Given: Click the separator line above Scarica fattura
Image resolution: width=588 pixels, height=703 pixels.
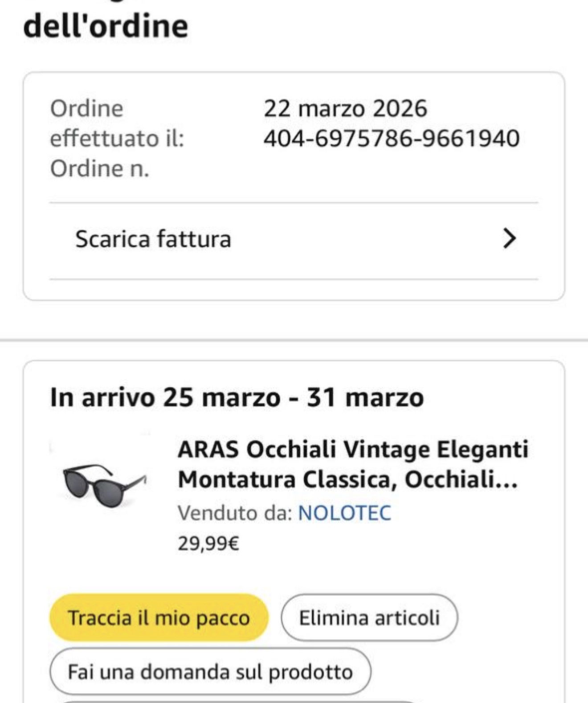Looking at the screenshot, I should click(x=294, y=203).
